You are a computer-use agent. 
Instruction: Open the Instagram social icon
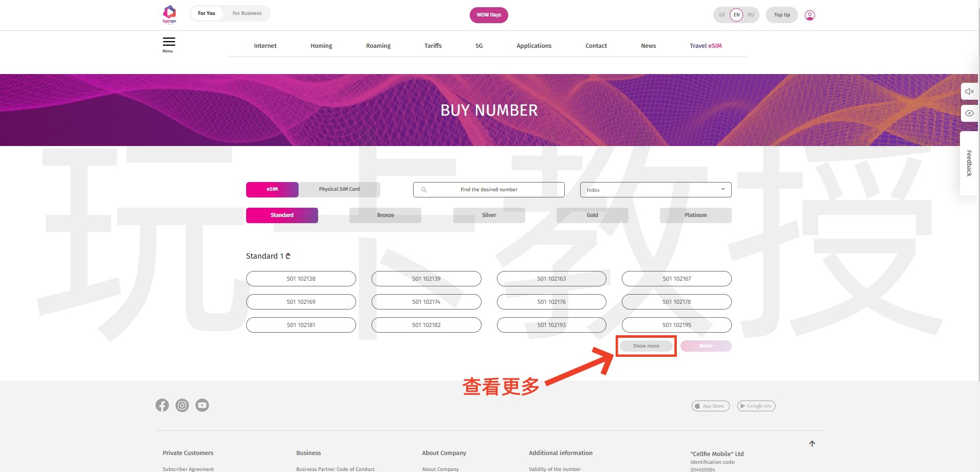click(x=182, y=405)
